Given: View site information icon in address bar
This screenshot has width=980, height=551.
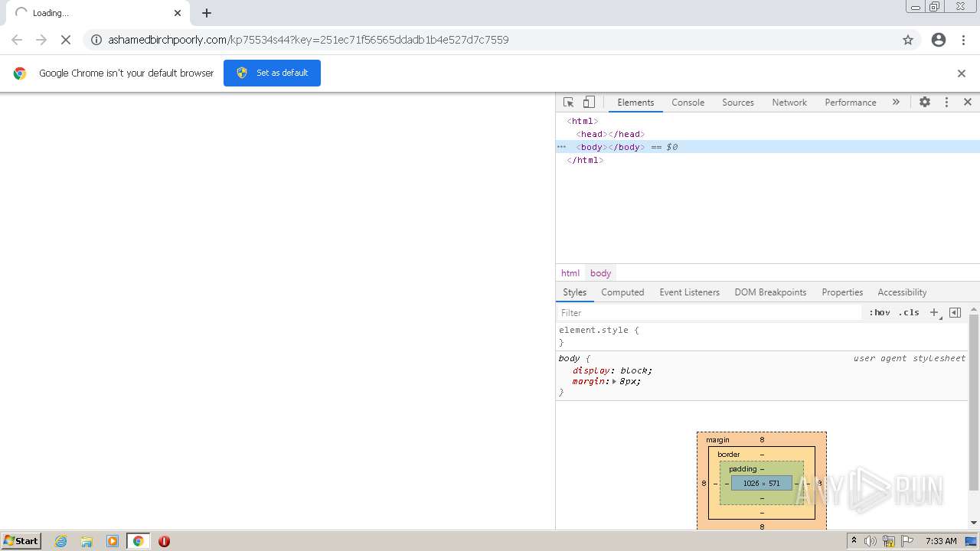Looking at the screenshot, I should [x=96, y=40].
